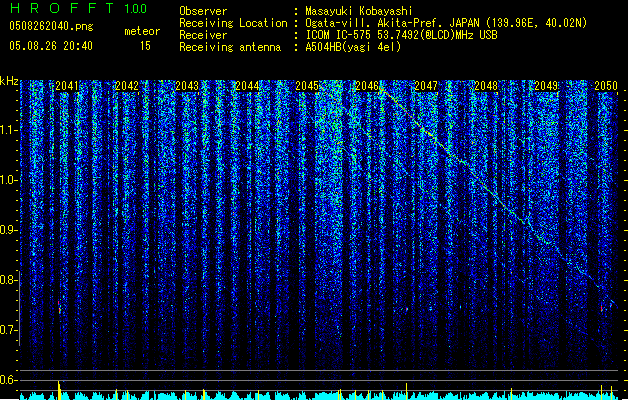Viewport: 629px width, 400px height.
Task: Click the 2047 time marker
Action: click(x=426, y=86)
